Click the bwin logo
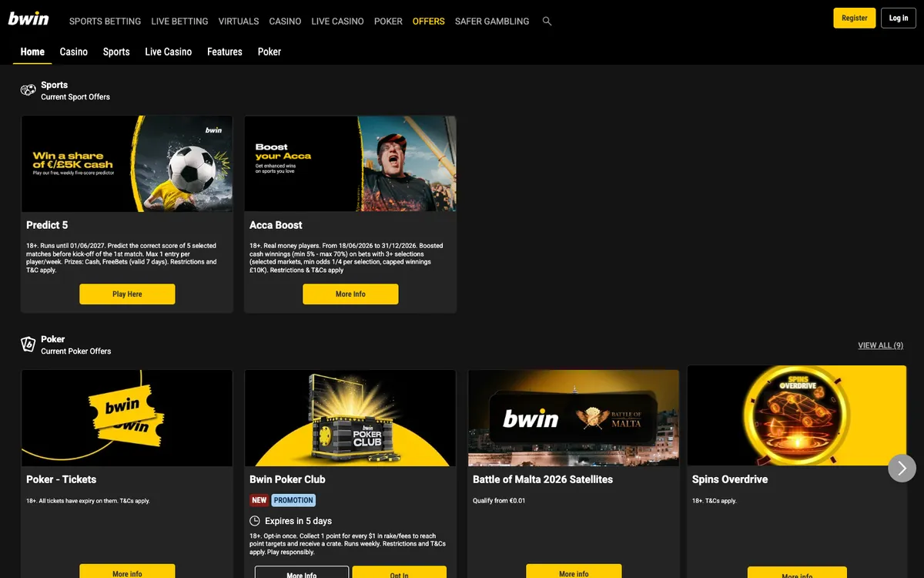Image resolution: width=924 pixels, height=578 pixels. click(x=28, y=18)
